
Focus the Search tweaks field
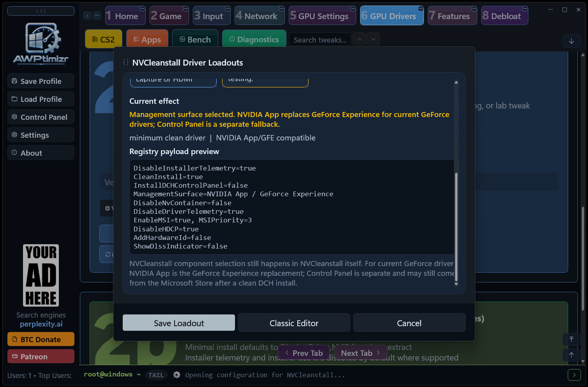(320, 40)
